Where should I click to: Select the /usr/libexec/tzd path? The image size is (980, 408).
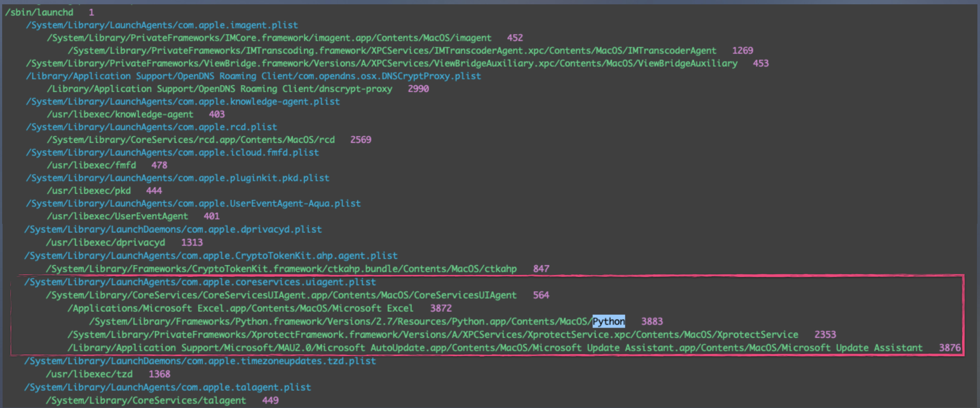[89, 374]
